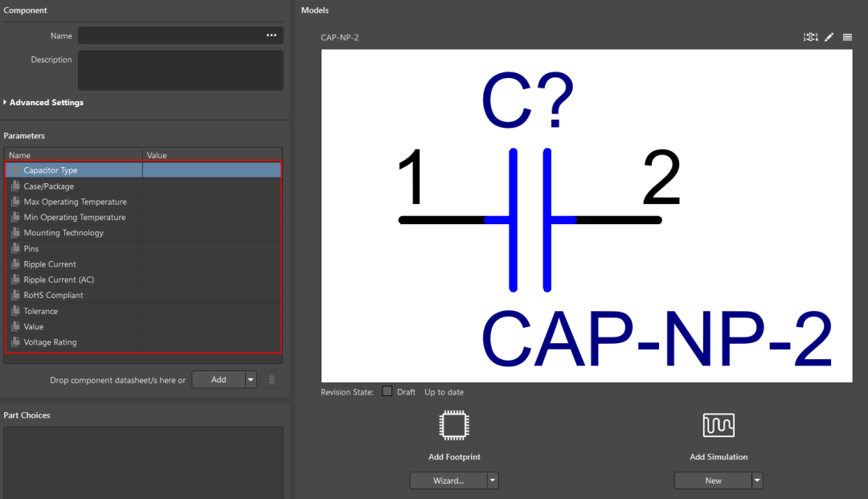Image resolution: width=868 pixels, height=499 pixels.
Task: Select the RoHS Compliant parameter row
Action: 143,295
